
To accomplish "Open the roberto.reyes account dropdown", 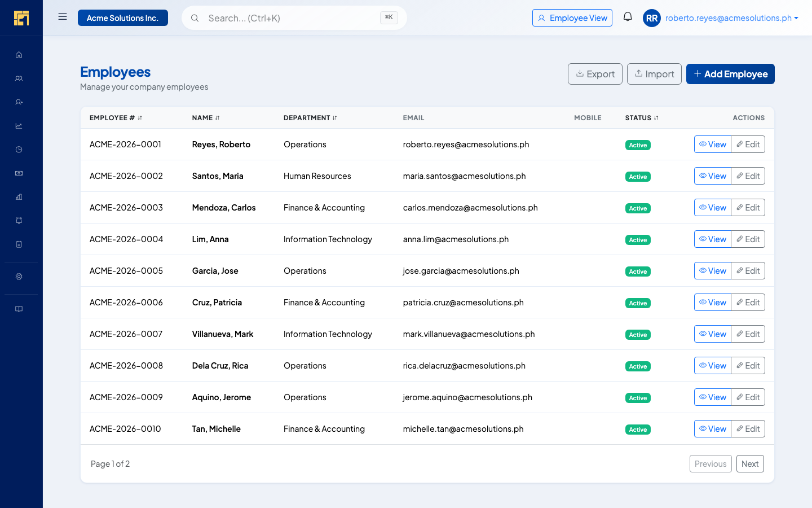I will [731, 18].
